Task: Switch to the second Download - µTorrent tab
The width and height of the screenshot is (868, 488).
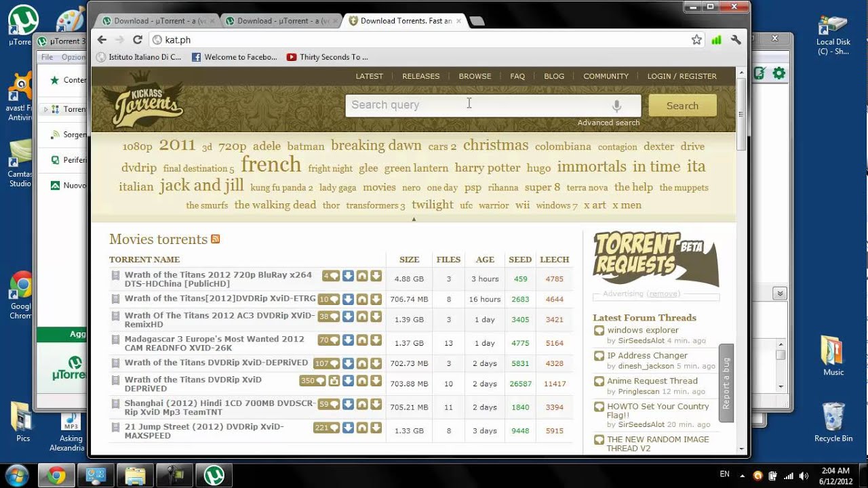Action: pos(281,21)
